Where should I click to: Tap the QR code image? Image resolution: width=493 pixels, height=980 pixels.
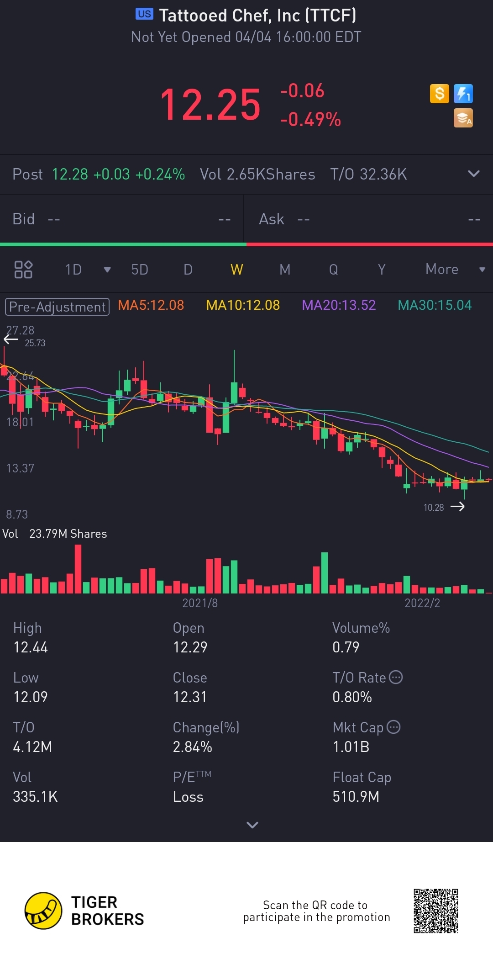click(436, 911)
